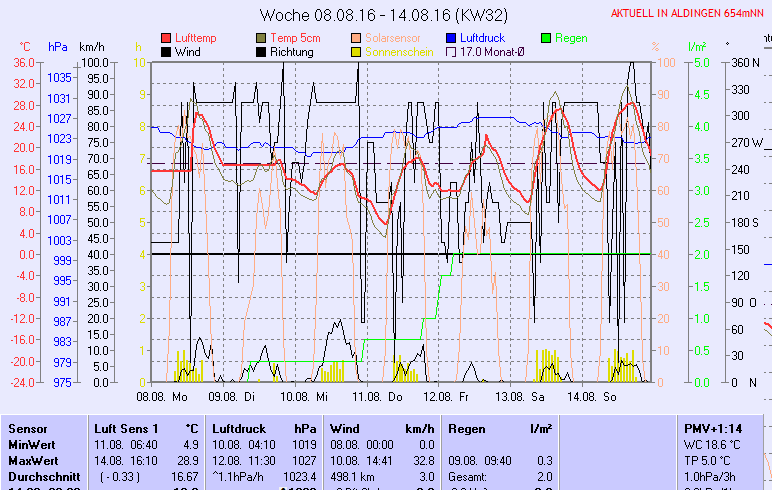
Task: Click the green Regen legend square
Action: pyautogui.click(x=546, y=38)
